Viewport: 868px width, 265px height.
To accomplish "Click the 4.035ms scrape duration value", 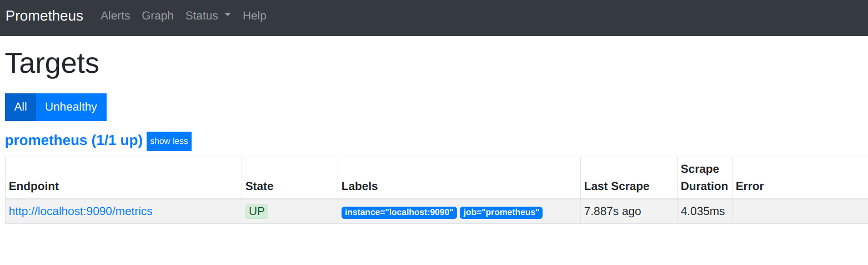I will (x=703, y=211).
